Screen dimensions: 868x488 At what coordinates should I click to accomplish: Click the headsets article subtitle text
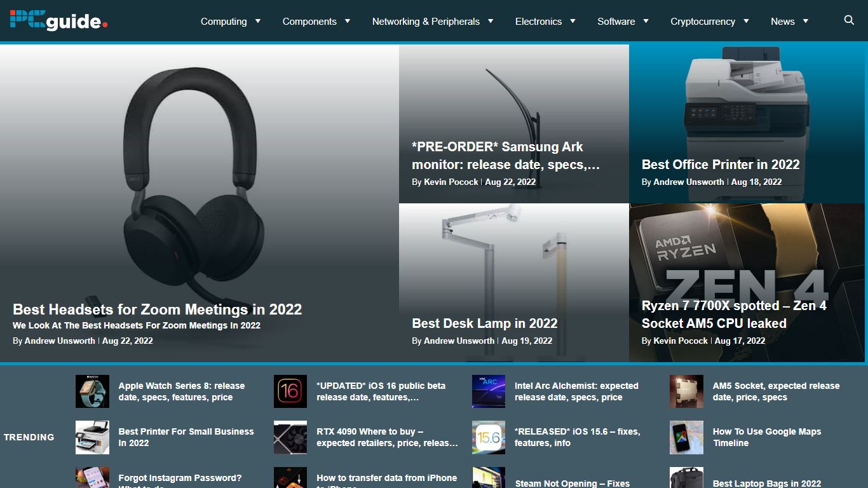[137, 325]
